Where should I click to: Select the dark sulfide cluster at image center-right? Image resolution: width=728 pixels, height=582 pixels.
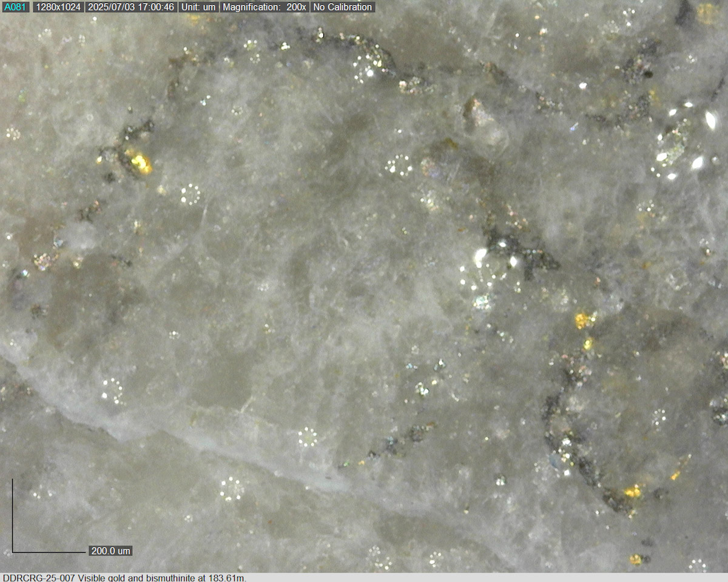click(522, 252)
